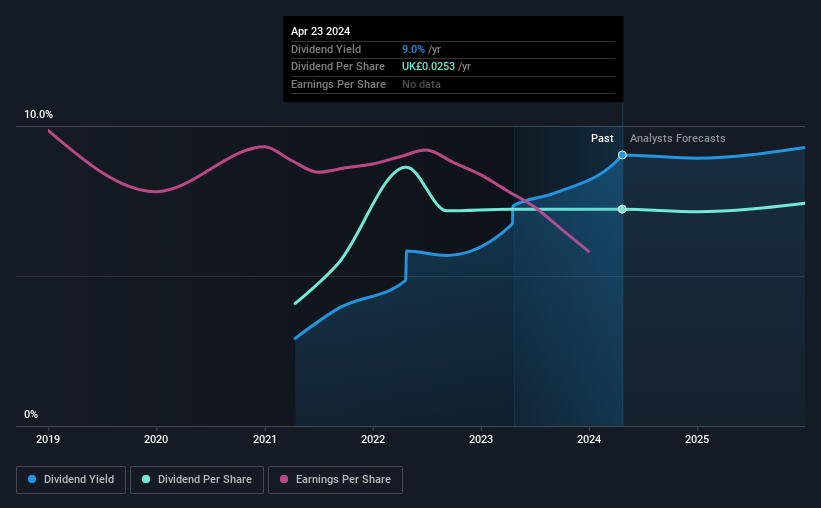Click the Past label on the chart
The width and height of the screenshot is (821, 508).
(x=602, y=138)
